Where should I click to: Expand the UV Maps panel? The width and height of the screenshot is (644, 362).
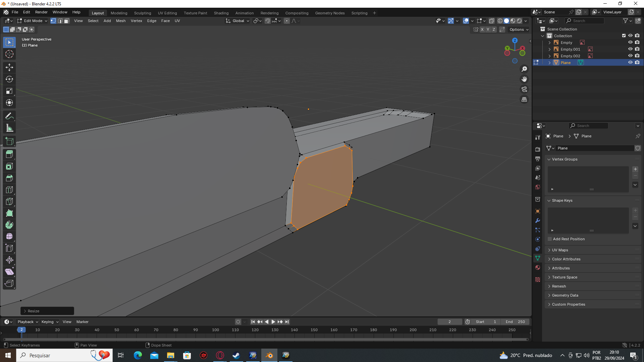(x=560, y=250)
